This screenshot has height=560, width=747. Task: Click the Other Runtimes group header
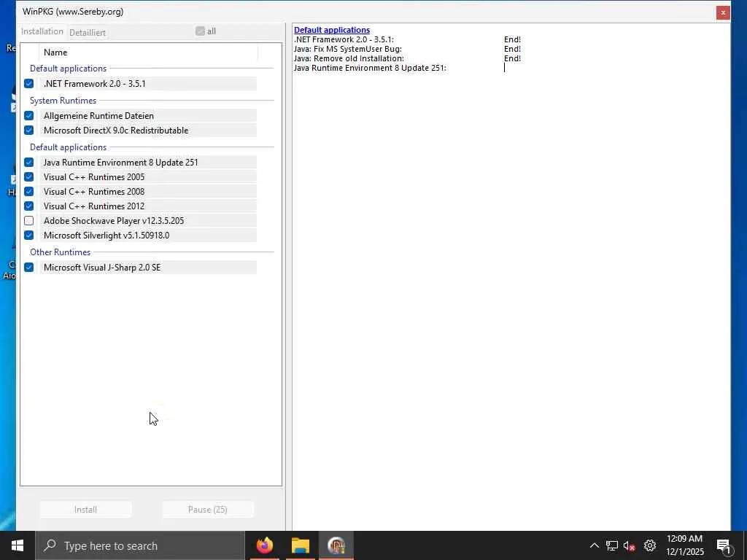[x=60, y=252]
